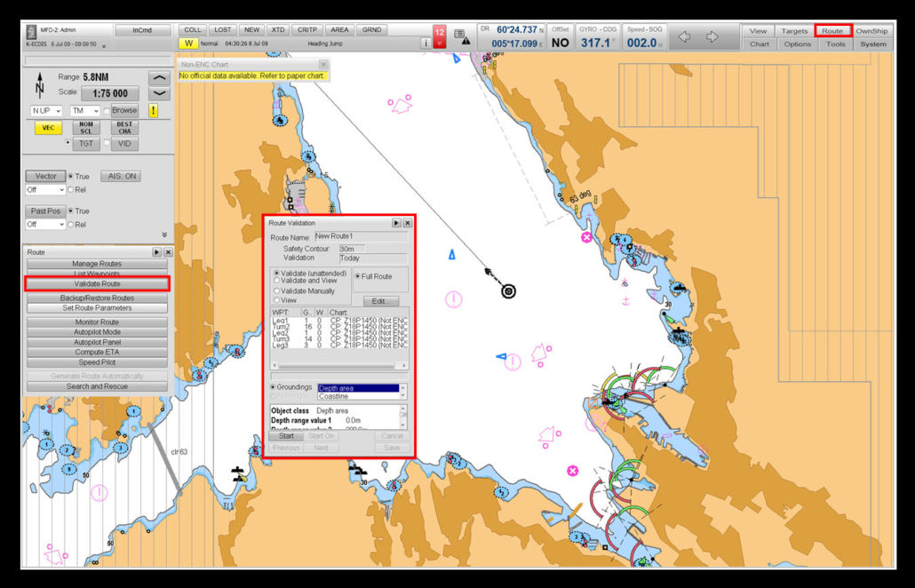This screenshot has width=915, height=588.
Task: Click the Route Validation panel arrow icon
Action: [396, 223]
